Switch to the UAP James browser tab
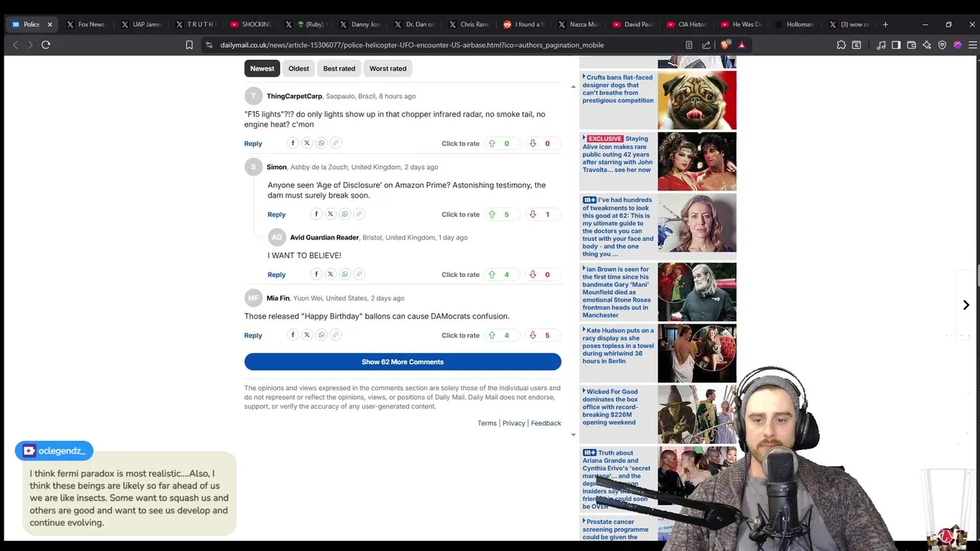 (x=142, y=24)
